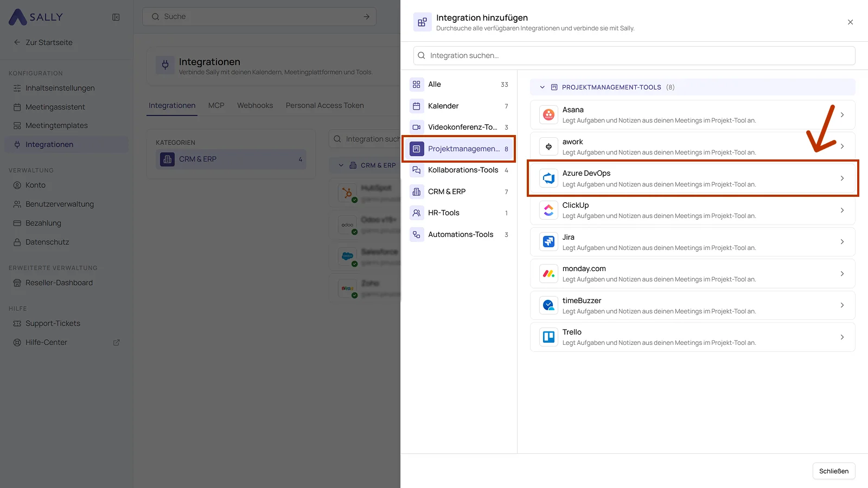
Task: Select the Alle category
Action: (x=459, y=85)
